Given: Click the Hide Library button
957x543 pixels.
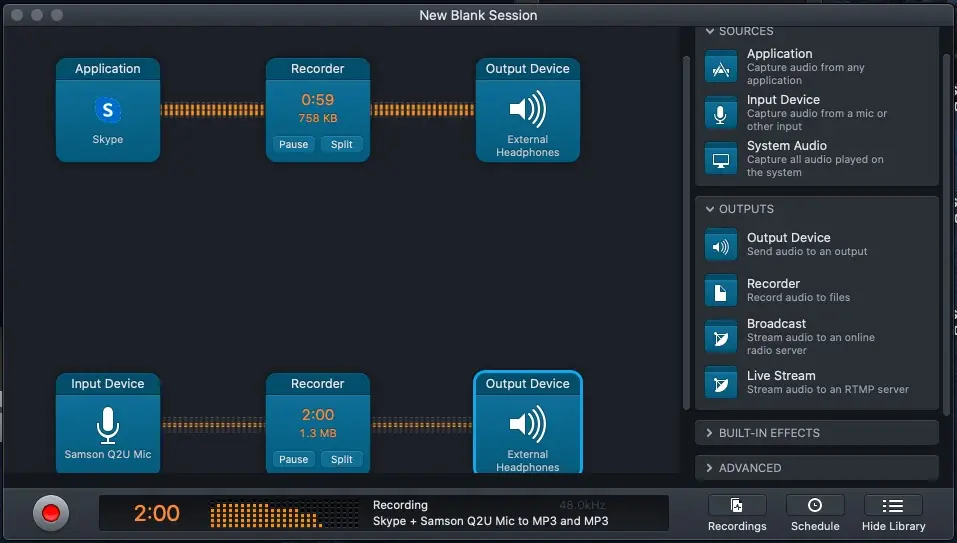Looking at the screenshot, I should [x=894, y=514].
